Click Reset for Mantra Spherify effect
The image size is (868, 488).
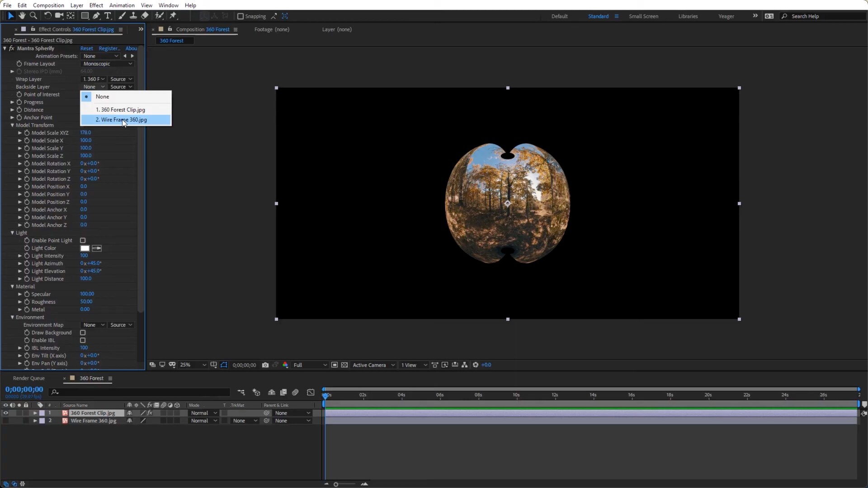click(86, 48)
